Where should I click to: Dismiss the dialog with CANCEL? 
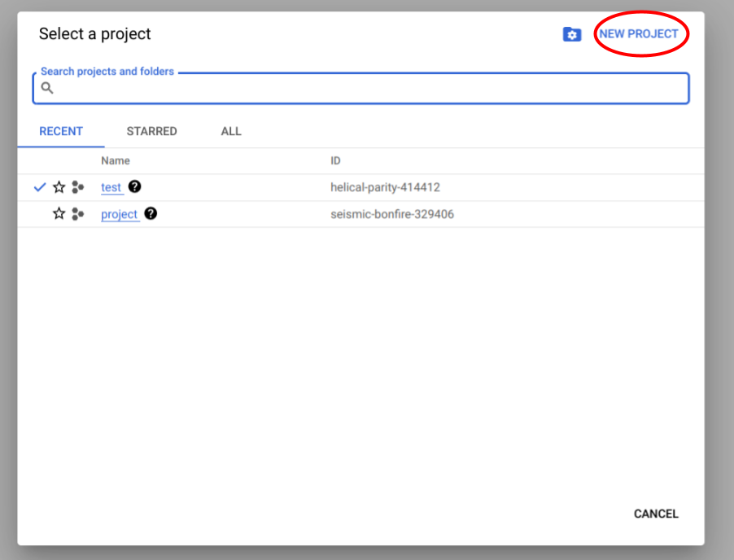coord(656,514)
